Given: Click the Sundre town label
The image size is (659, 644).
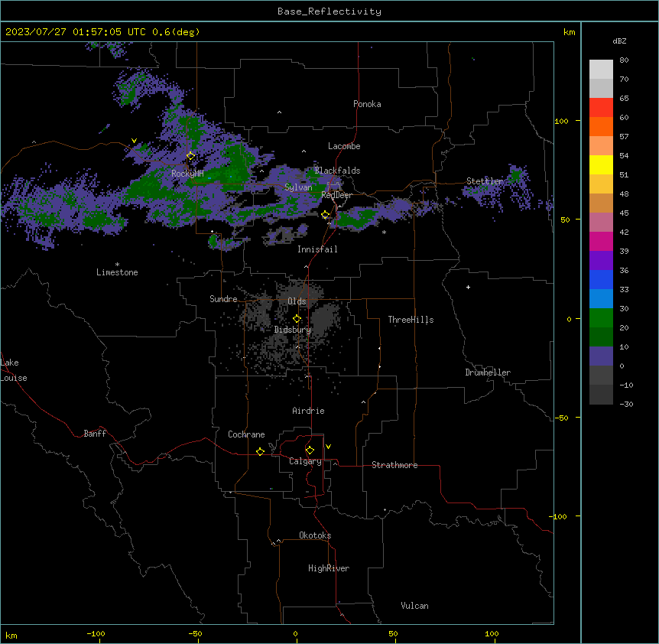Looking at the screenshot, I should (x=223, y=299).
